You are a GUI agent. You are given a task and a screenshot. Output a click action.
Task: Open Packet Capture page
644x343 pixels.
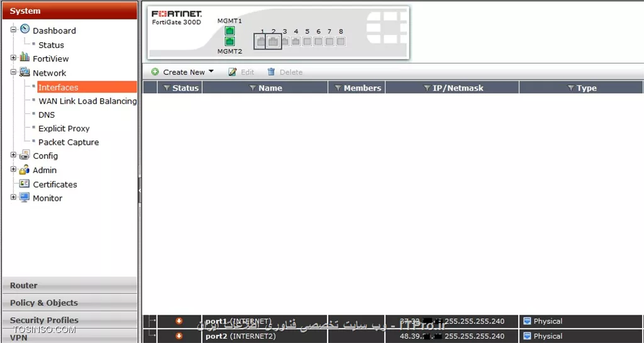coord(69,142)
